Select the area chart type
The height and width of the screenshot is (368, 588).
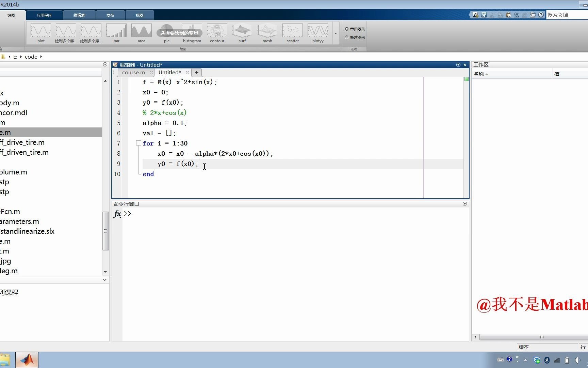(x=142, y=33)
